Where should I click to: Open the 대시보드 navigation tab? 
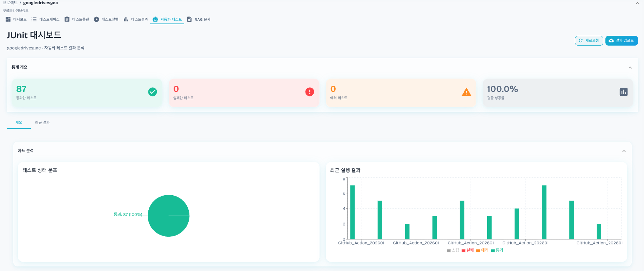pyautogui.click(x=16, y=19)
